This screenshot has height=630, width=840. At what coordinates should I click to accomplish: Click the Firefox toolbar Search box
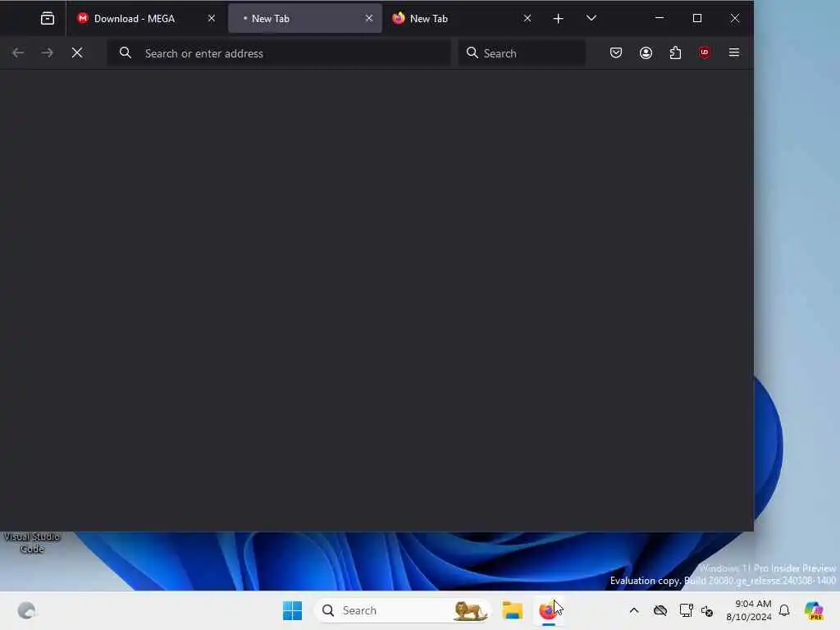[x=522, y=53]
